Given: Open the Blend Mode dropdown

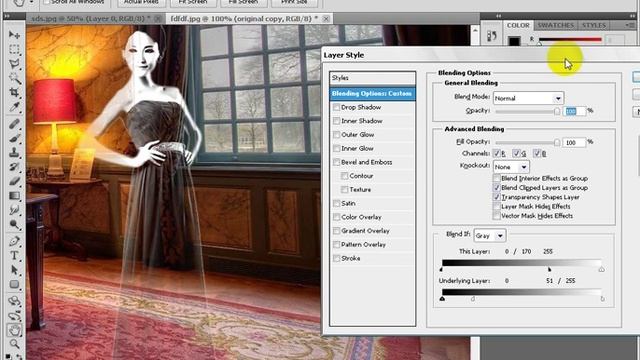Looking at the screenshot, I should (528, 98).
